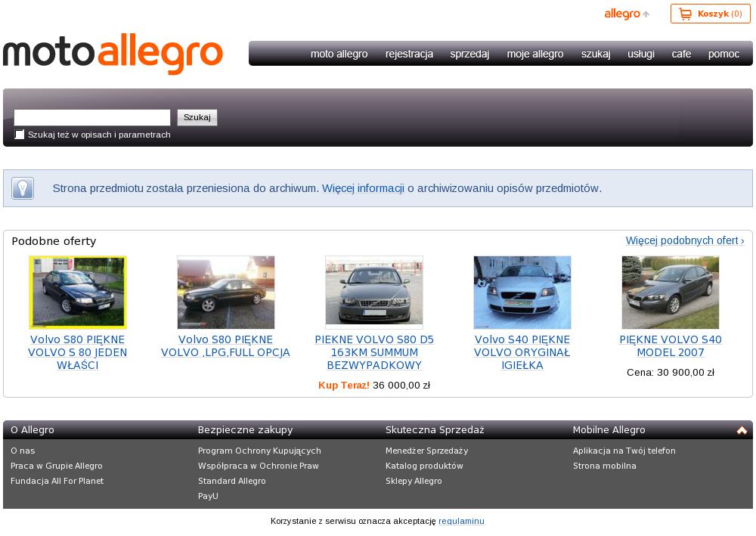Open Menedżer Sprzedaży footer link
The height and width of the screenshot is (536, 756).
pyautogui.click(x=426, y=451)
